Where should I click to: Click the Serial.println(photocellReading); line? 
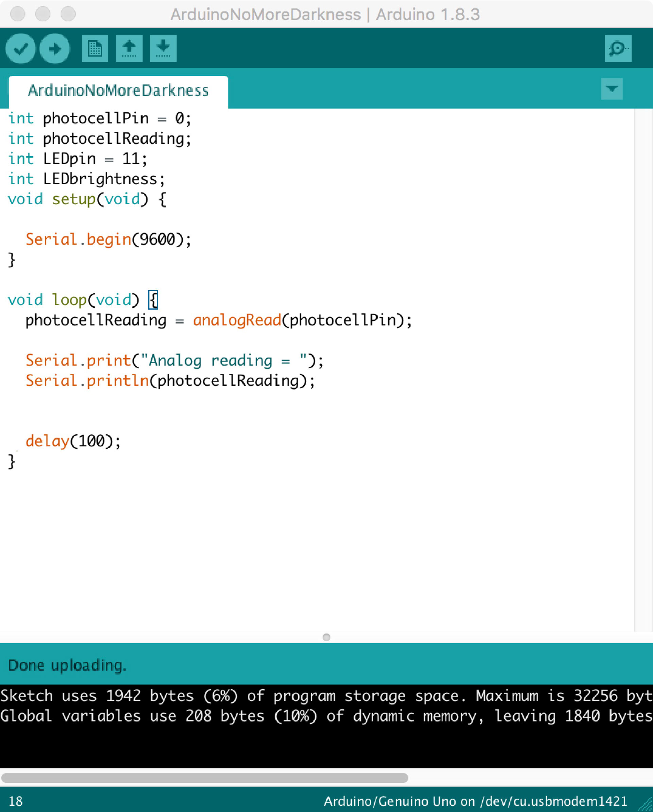click(x=170, y=381)
